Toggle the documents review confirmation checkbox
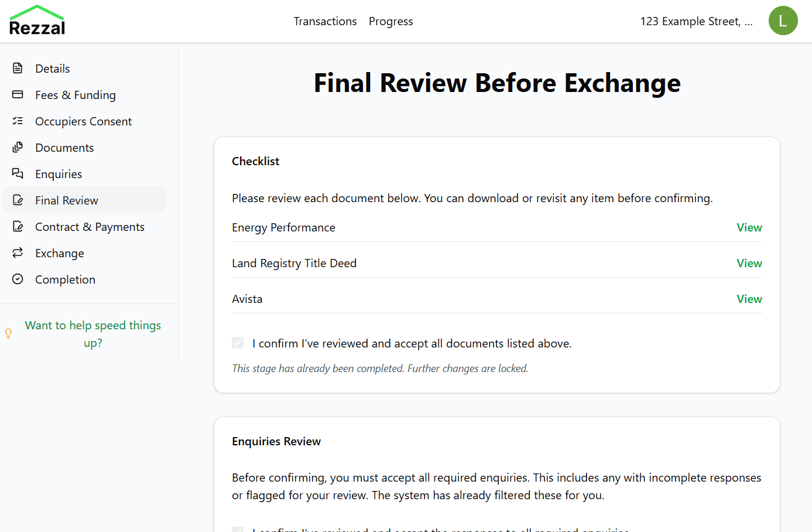 238,342
